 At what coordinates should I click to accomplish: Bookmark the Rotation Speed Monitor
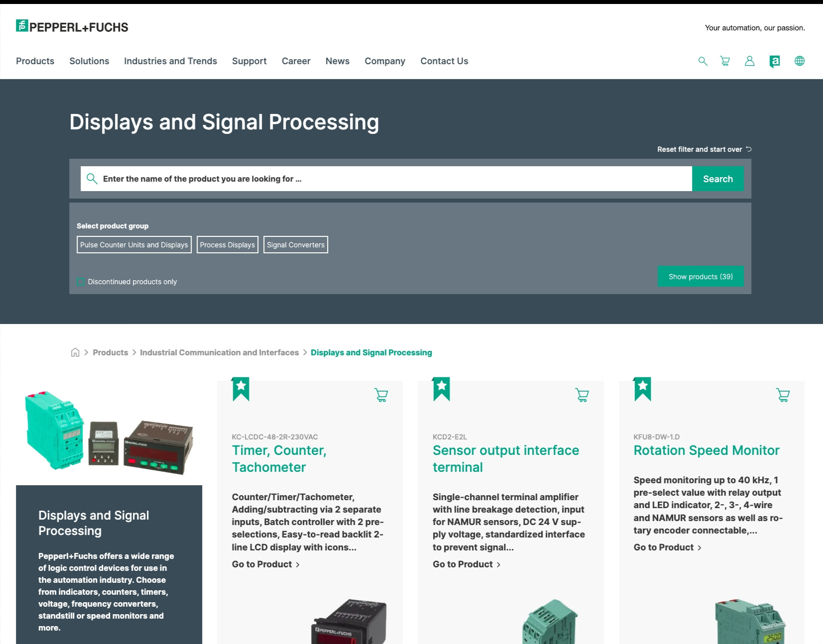643,389
